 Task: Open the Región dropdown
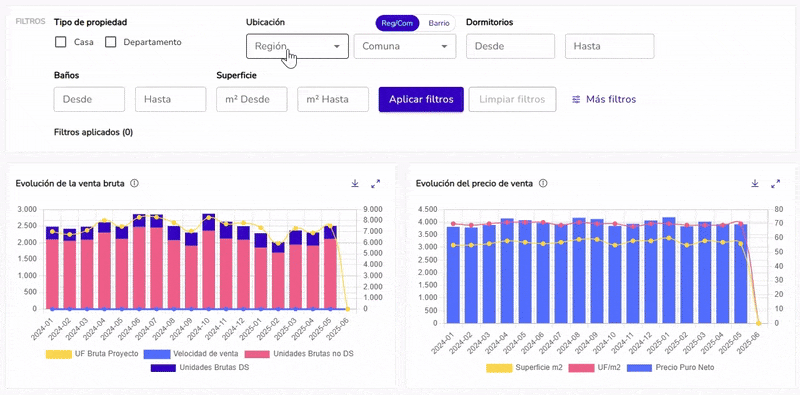click(x=297, y=46)
